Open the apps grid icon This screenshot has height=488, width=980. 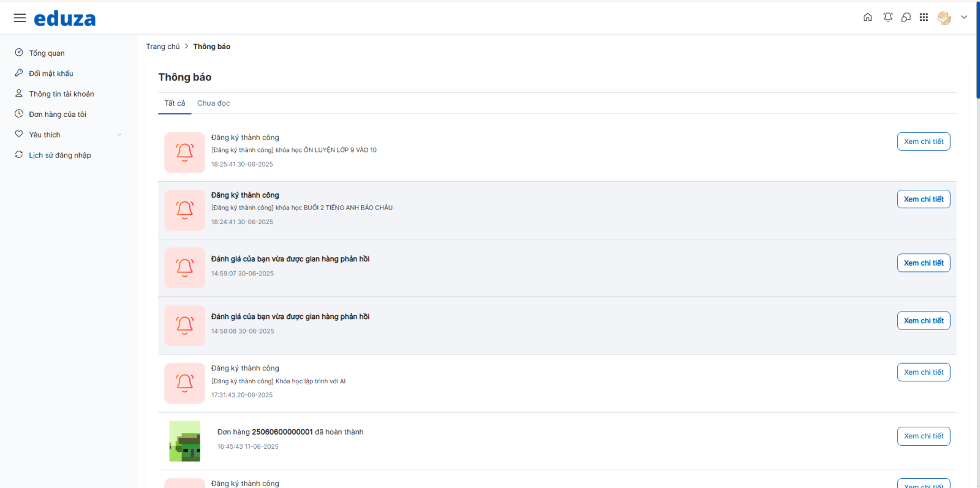click(x=924, y=17)
